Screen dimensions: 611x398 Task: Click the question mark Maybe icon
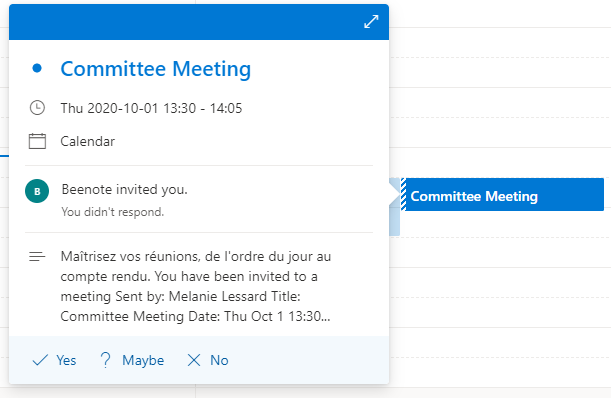105,360
